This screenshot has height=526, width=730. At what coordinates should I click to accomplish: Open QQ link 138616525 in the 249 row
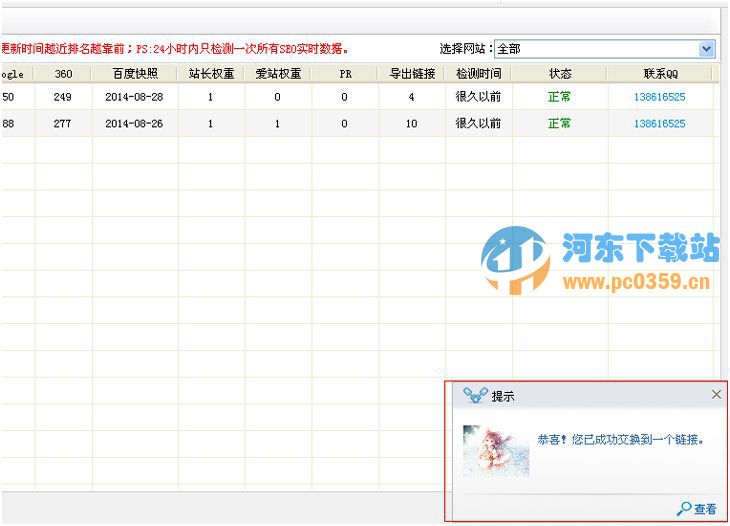tap(660, 97)
